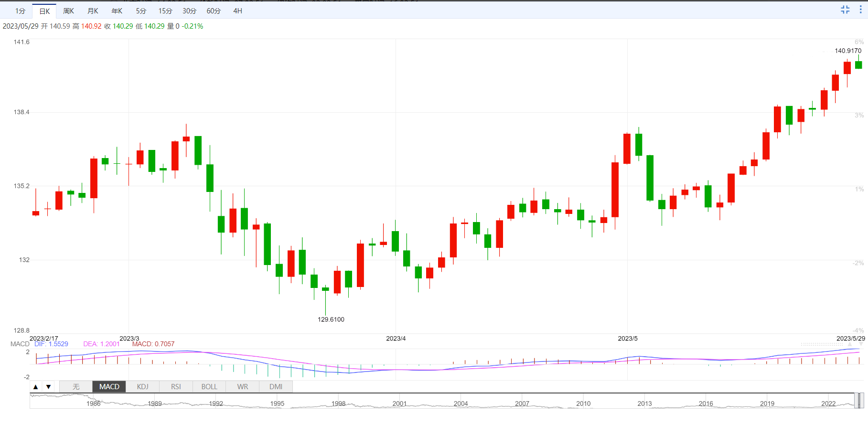This screenshot has width=868, height=425.
Task: Show the BOLL indicator
Action: [x=209, y=387]
